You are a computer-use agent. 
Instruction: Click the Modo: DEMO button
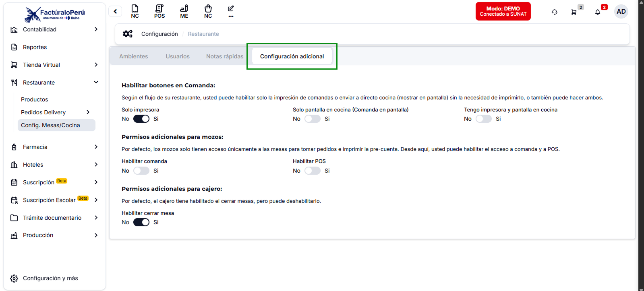[x=503, y=11]
